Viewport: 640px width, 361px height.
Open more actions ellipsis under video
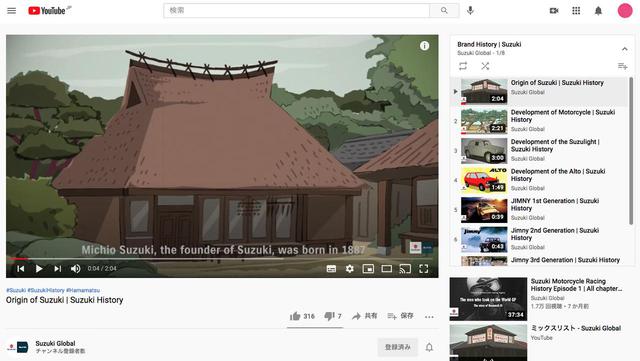coord(429,316)
